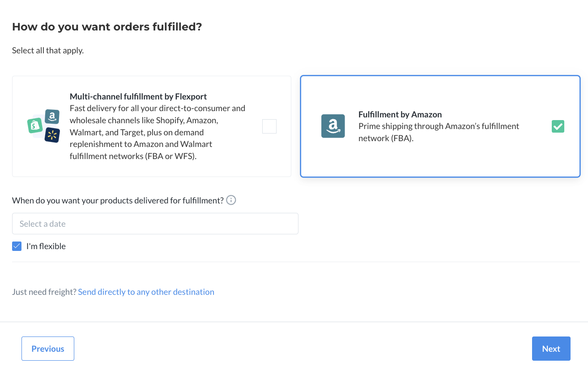Image resolution: width=588 pixels, height=371 pixels.
Task: Click the Shopify bag icon
Action: click(35, 125)
